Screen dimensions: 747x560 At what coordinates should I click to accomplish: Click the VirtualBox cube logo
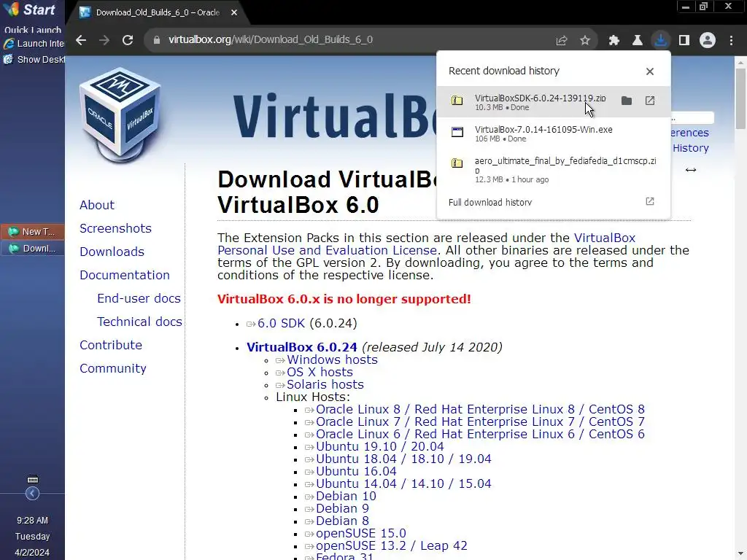(120, 114)
